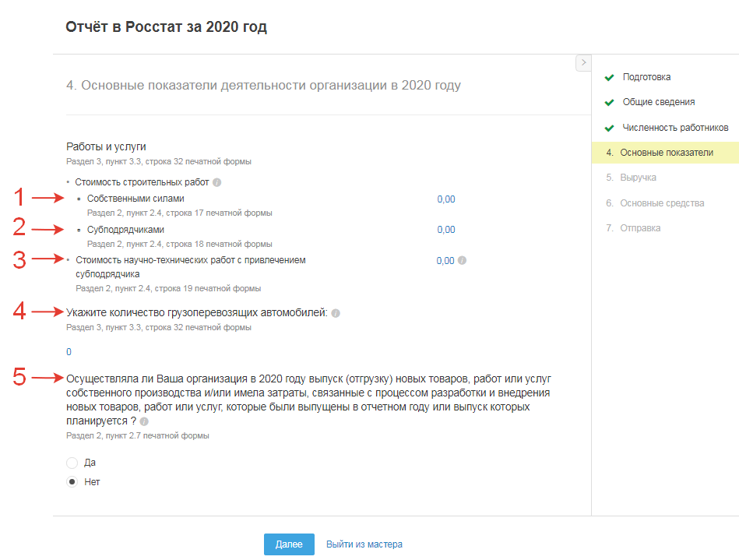Click green checkmark beside Численность работников

point(609,128)
